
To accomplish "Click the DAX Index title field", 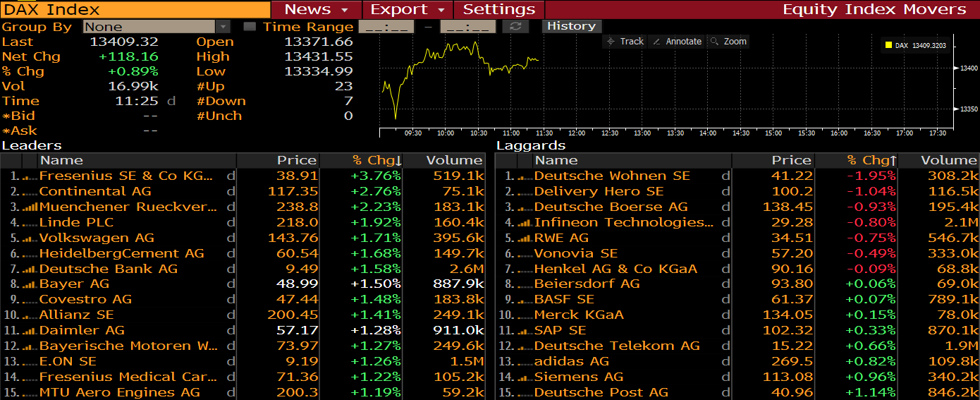I will coord(135,9).
